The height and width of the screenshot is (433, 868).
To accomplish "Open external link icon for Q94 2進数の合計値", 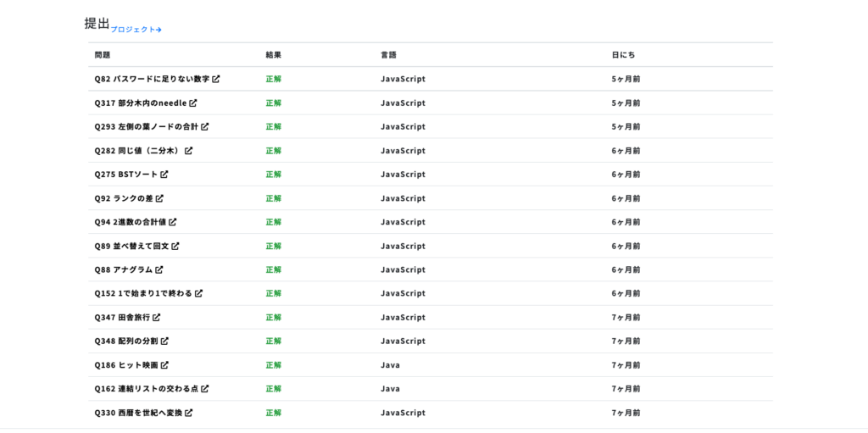I will (x=173, y=222).
